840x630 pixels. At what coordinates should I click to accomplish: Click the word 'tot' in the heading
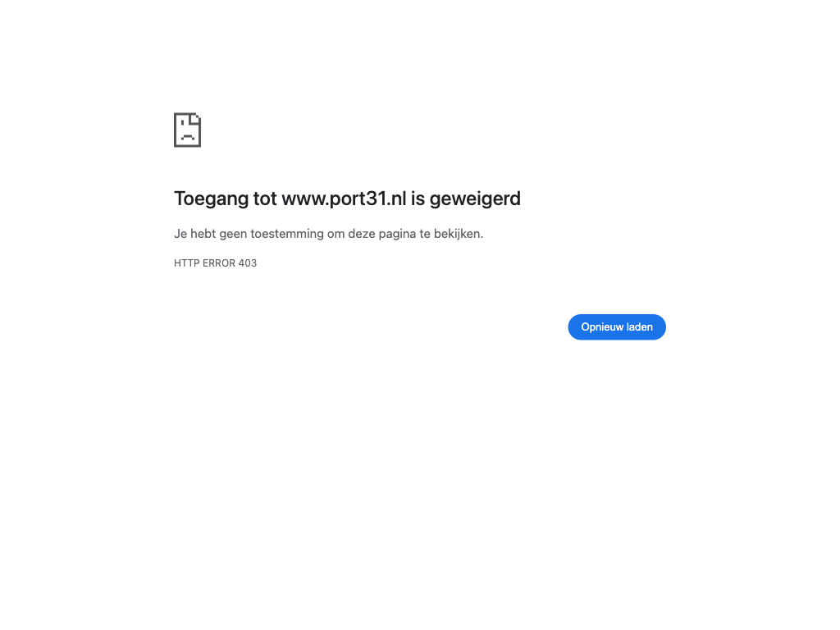point(265,199)
